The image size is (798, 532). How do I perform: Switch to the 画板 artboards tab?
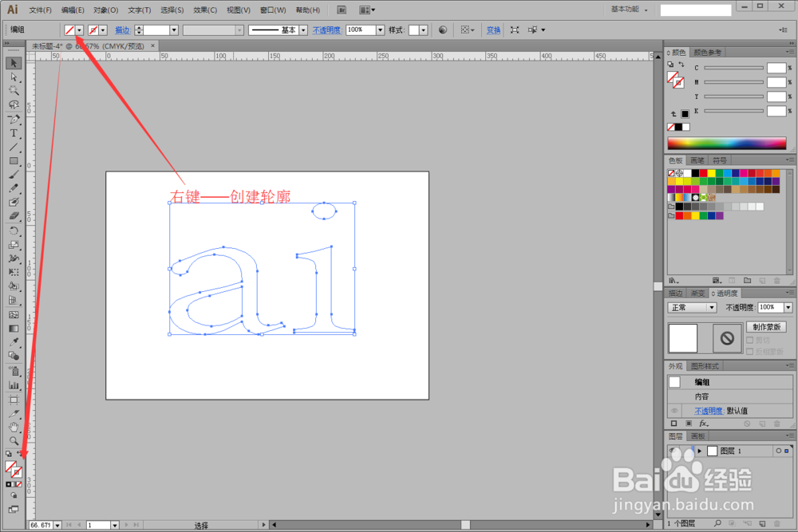(697, 436)
